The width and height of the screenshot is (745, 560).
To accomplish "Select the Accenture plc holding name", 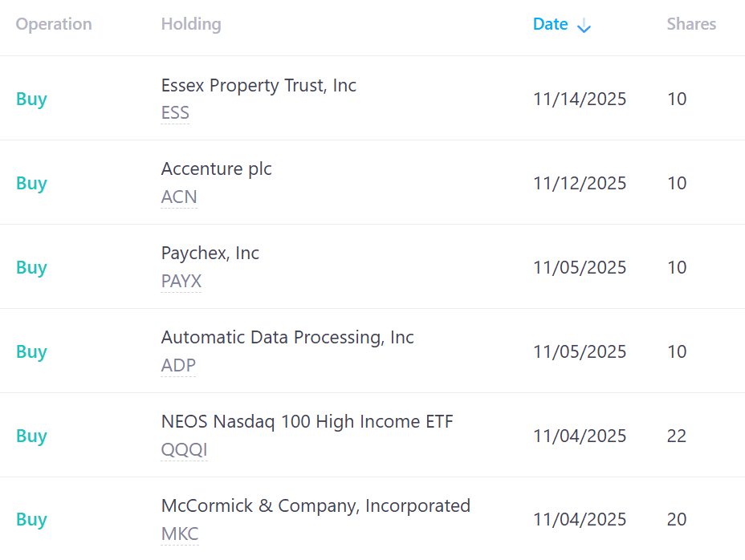I will coord(217,169).
